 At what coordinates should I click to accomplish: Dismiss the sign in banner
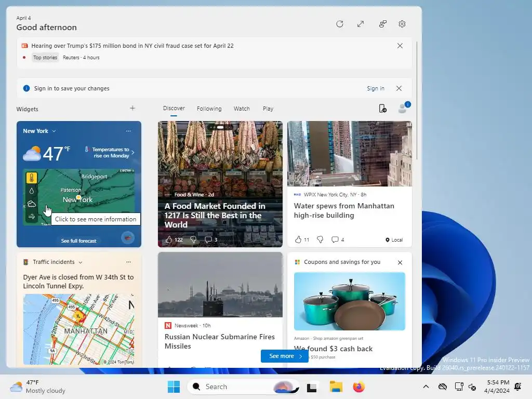pos(399,88)
